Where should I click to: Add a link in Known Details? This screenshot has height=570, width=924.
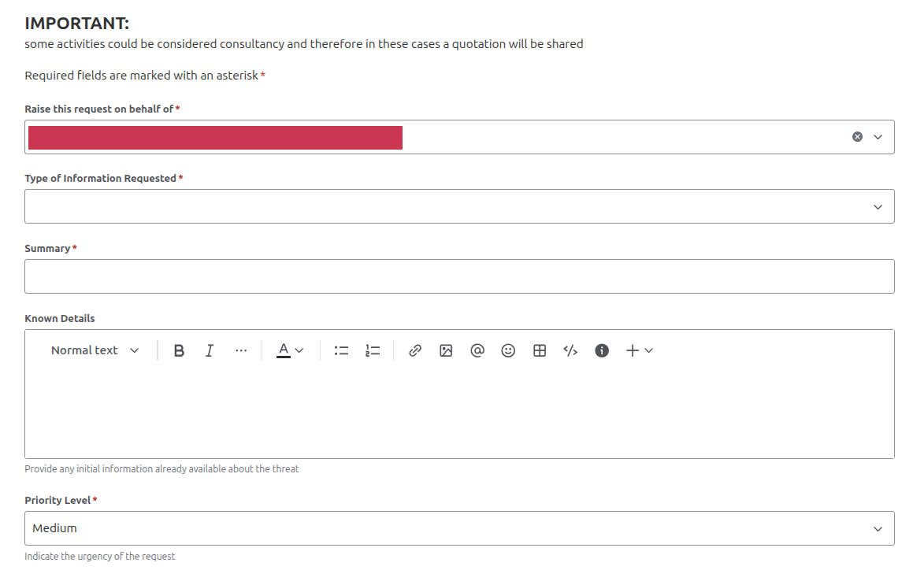(415, 351)
